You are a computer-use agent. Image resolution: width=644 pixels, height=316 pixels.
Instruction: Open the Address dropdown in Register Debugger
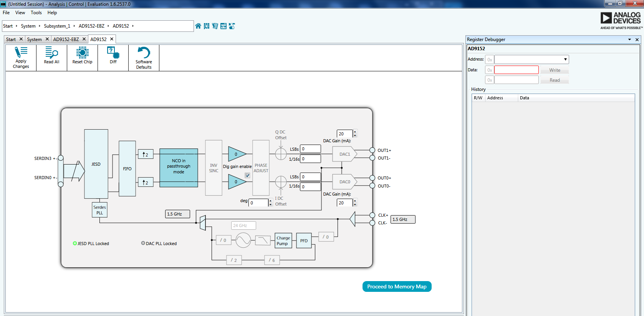tap(565, 59)
